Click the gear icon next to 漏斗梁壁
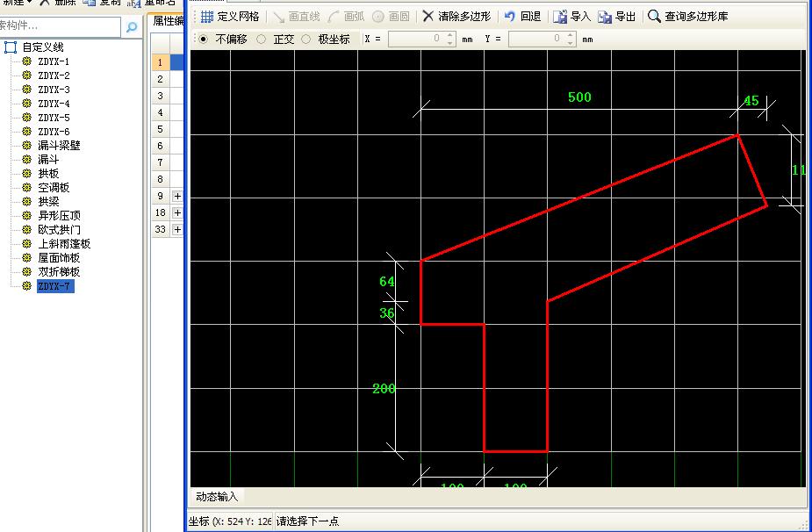812x532 pixels. (27, 146)
